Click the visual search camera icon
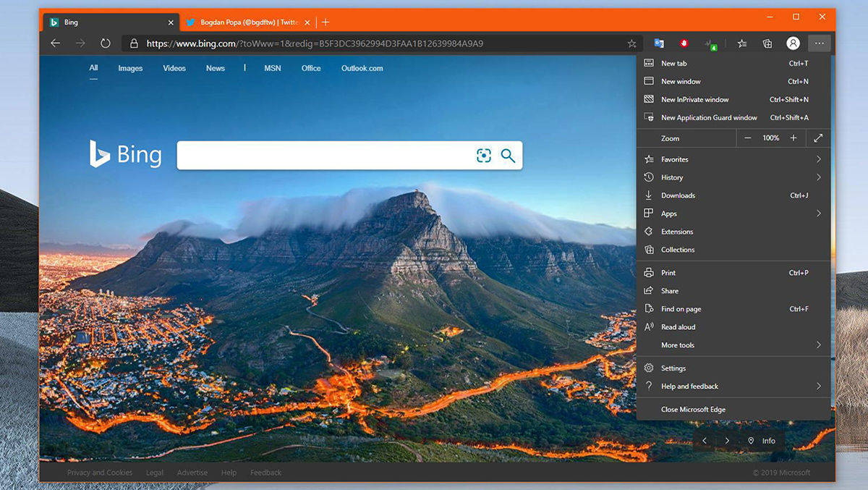Image resolution: width=868 pixels, height=490 pixels. tap(484, 156)
